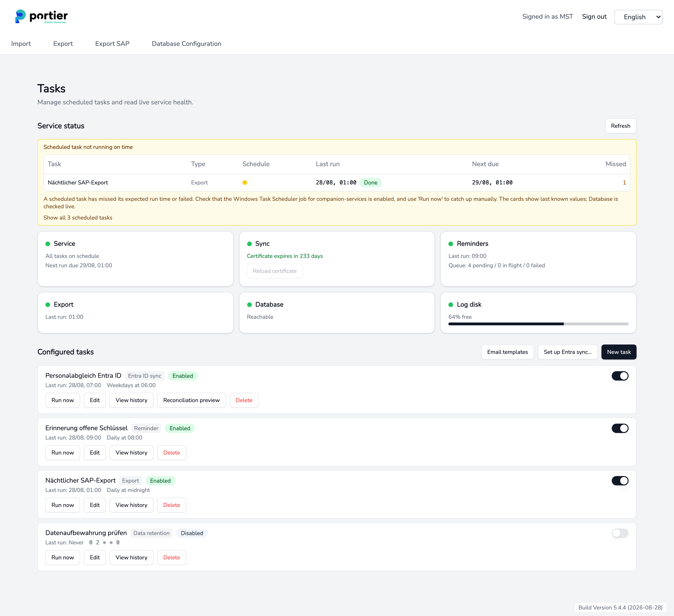The image size is (674, 616).
Task: Enable the Datenaufbewahrung prüfen toggle
Action: tap(620, 533)
